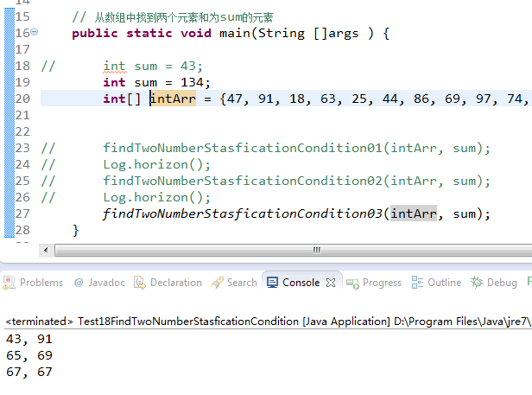Screen dimensions: 532x395
Task: Click the sum value 134 on line 19
Action: click(192, 82)
